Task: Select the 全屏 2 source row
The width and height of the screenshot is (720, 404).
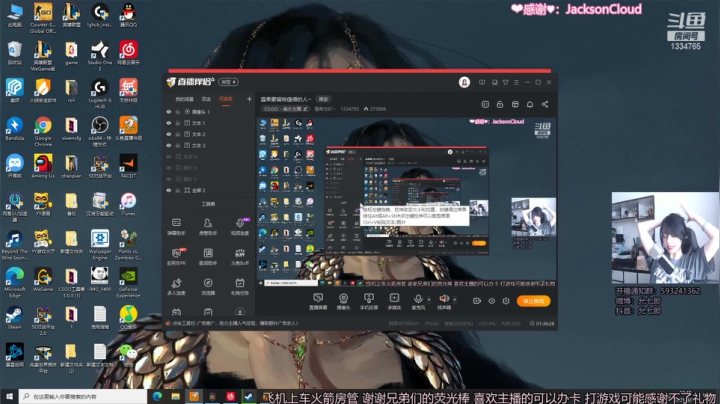Action: 209,190
